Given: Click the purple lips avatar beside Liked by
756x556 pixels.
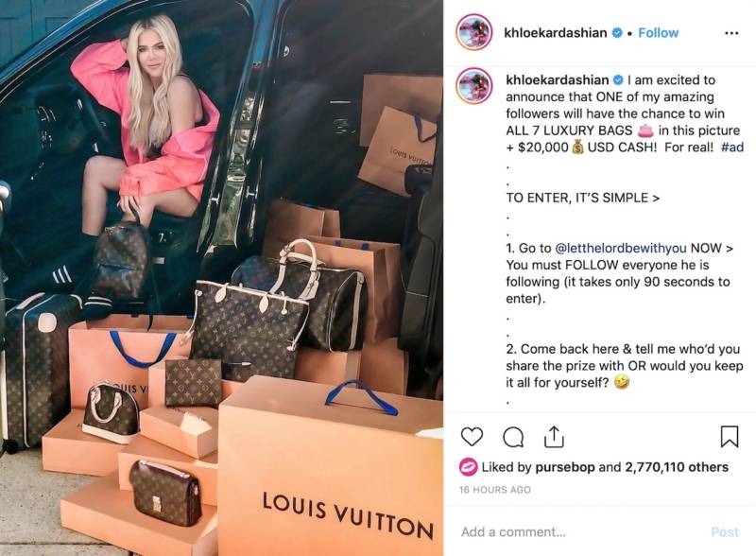Looking at the screenshot, I should pos(468,467).
